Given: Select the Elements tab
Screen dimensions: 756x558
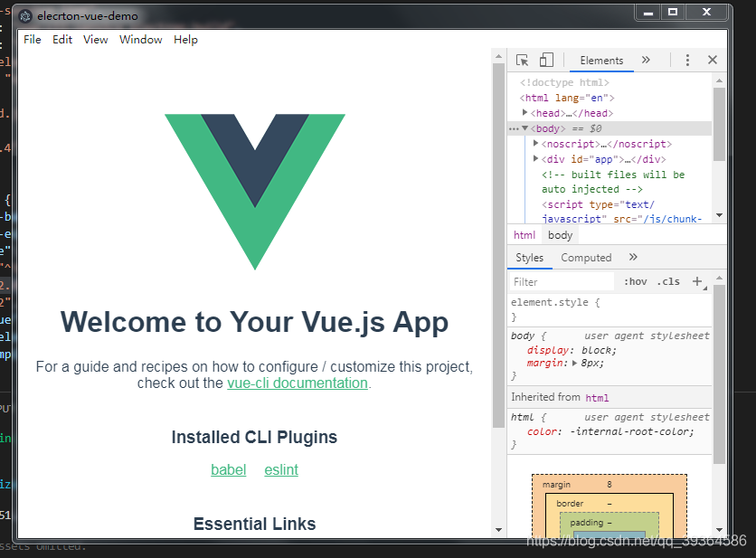Looking at the screenshot, I should click(x=601, y=61).
